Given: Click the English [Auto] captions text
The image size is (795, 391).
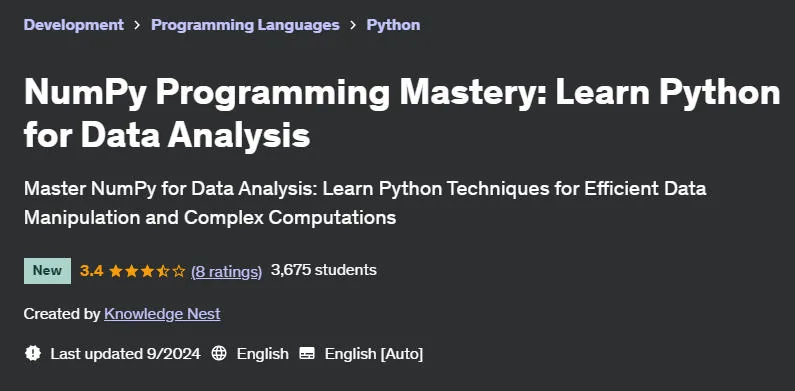Looking at the screenshot, I should (x=374, y=353).
